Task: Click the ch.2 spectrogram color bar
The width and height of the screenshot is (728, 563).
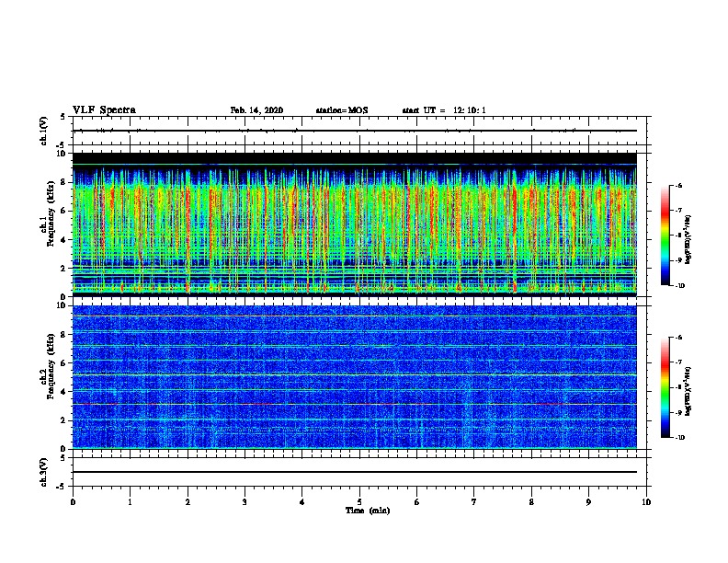Action: pos(665,387)
